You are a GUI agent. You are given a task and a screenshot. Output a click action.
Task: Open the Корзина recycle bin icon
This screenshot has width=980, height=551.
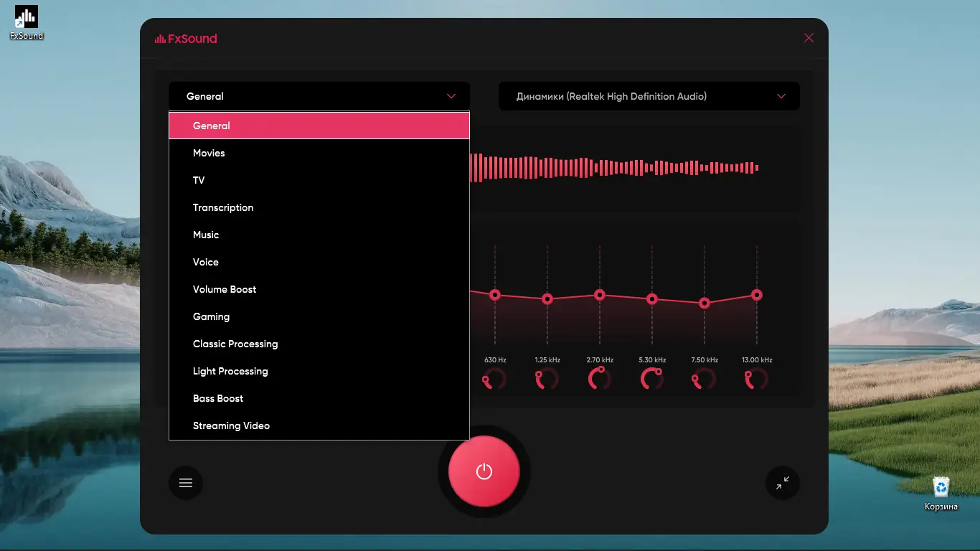(x=941, y=494)
